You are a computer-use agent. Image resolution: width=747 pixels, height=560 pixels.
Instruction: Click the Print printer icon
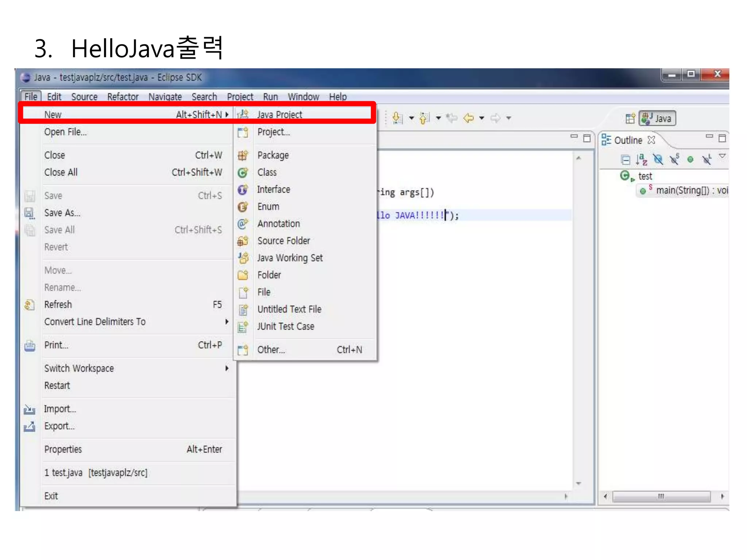pyautogui.click(x=30, y=345)
